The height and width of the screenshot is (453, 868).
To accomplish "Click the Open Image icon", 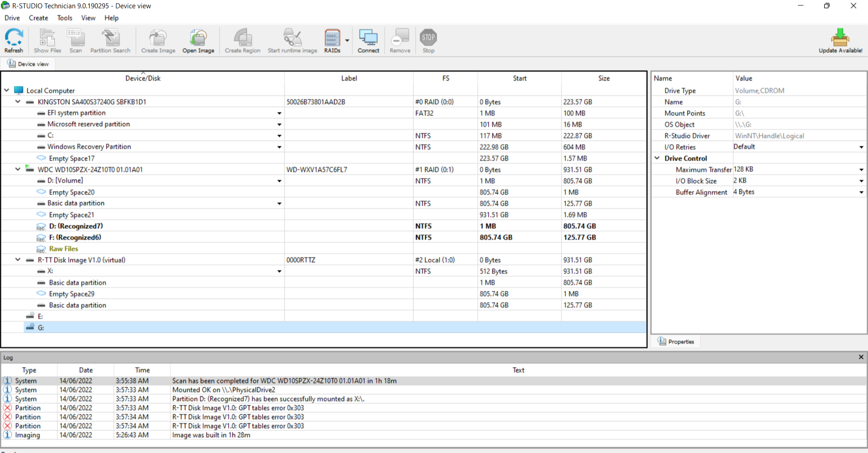I will click(198, 41).
